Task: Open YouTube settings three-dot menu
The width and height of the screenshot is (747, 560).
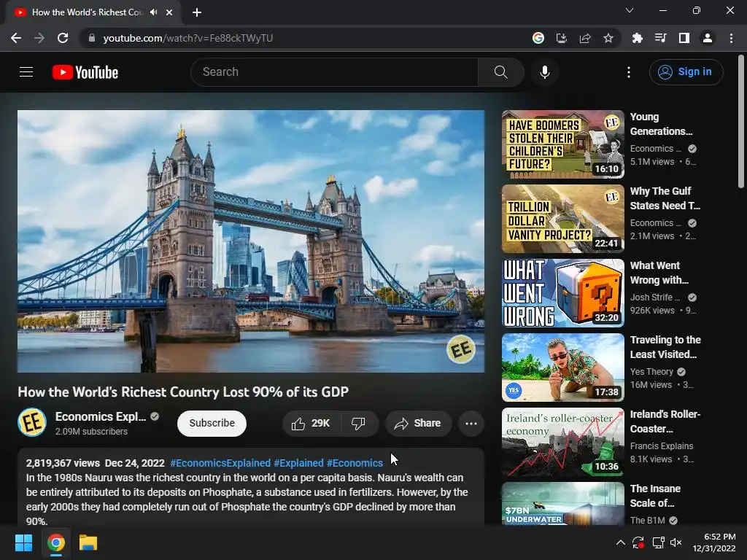Action: (x=629, y=72)
